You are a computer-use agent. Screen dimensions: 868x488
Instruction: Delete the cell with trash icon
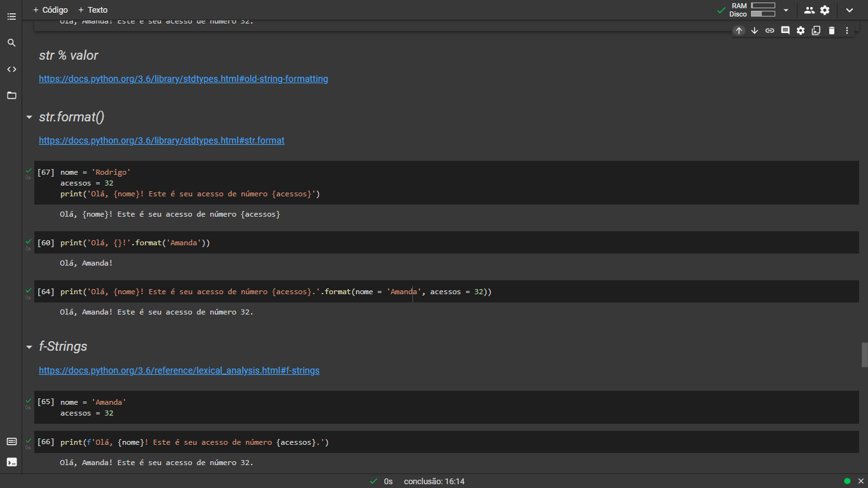pos(832,30)
